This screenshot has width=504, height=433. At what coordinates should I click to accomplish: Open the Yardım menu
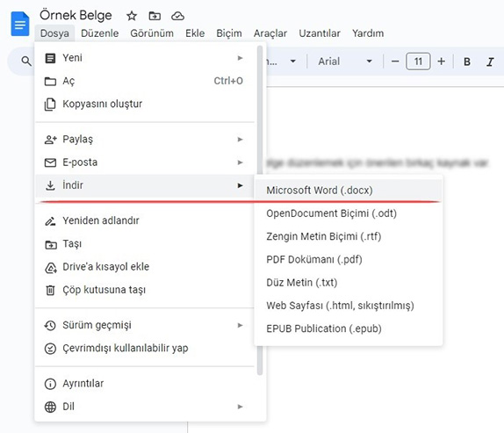click(368, 33)
